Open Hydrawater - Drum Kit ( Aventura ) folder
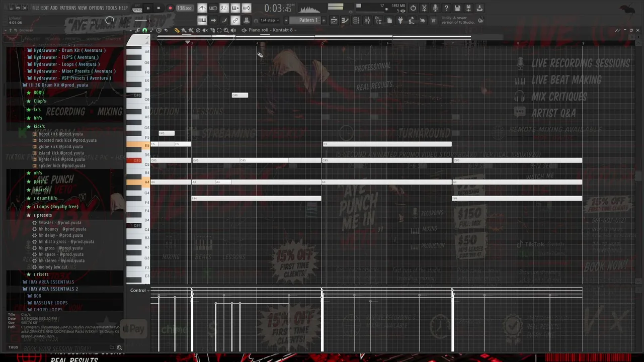Image resolution: width=644 pixels, height=362 pixels. click(69, 50)
